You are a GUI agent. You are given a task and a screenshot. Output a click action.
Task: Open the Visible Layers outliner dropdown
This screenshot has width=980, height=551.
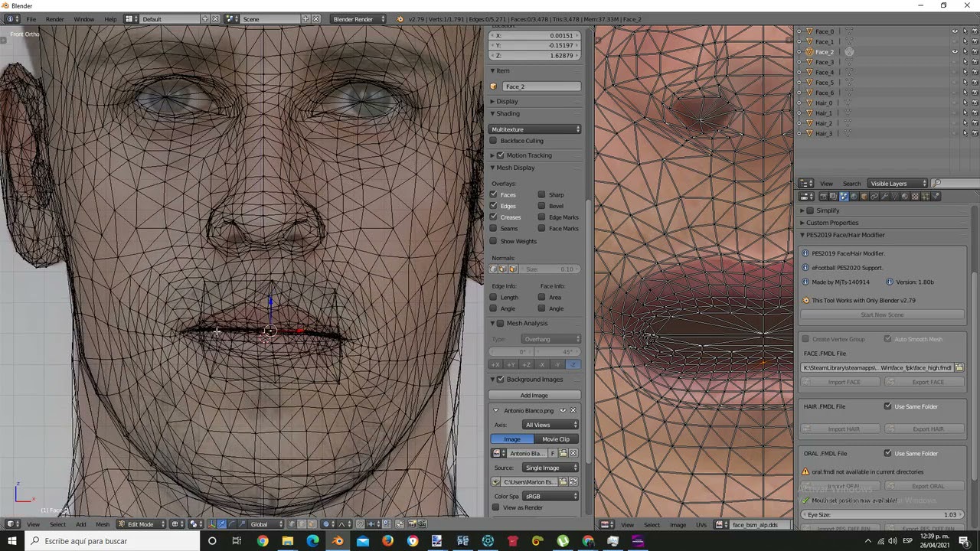898,183
